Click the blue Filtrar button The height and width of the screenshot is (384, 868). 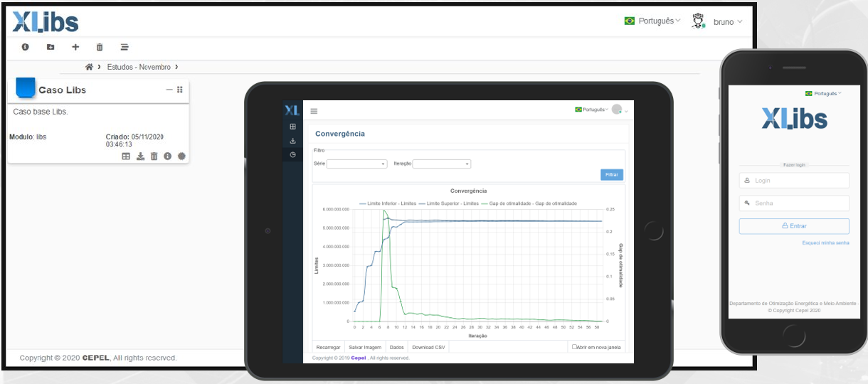coord(612,174)
